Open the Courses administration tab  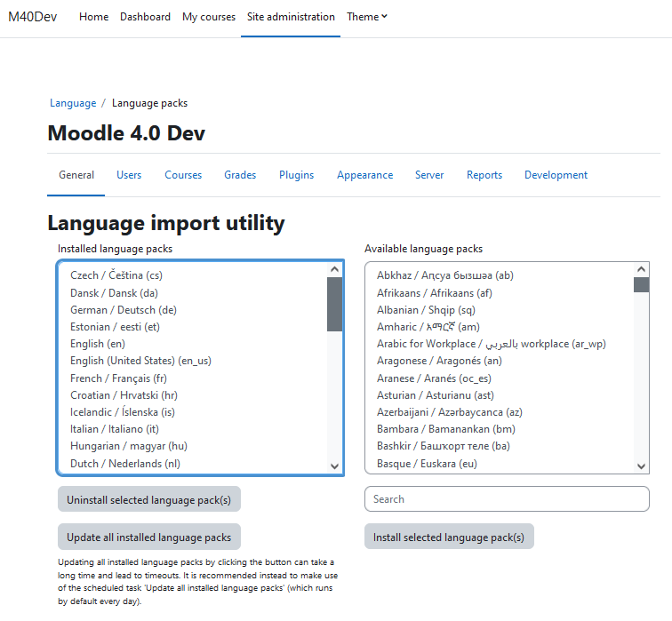(183, 175)
